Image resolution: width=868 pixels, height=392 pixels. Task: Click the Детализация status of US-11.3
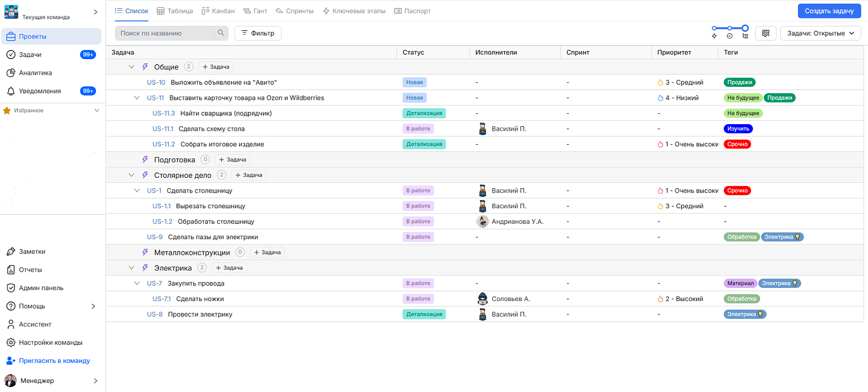[424, 113]
